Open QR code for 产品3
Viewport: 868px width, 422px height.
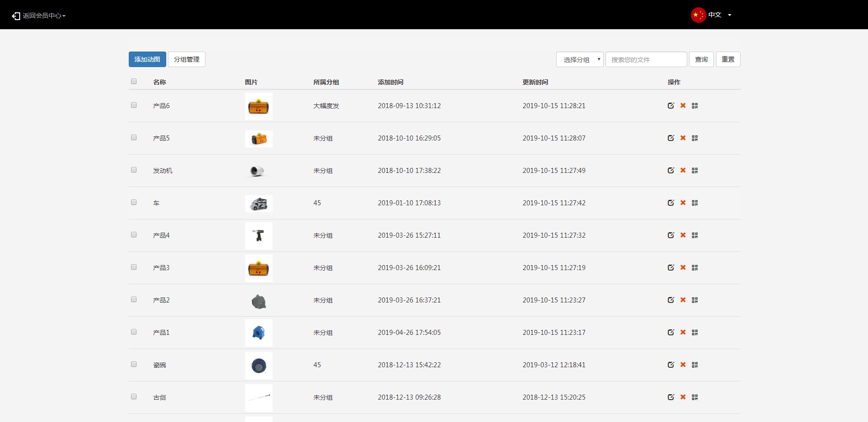point(695,268)
